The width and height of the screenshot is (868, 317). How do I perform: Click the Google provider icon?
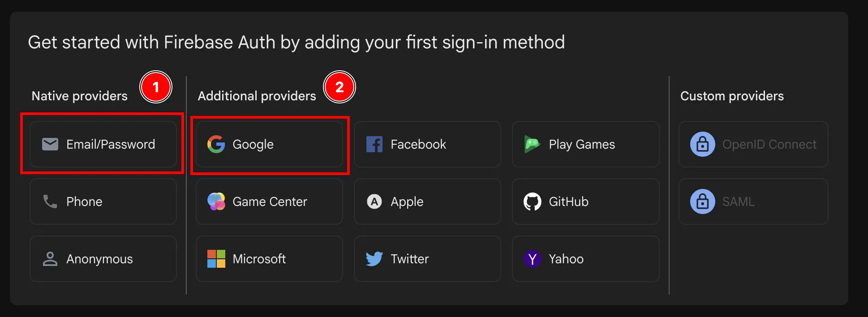(216, 144)
